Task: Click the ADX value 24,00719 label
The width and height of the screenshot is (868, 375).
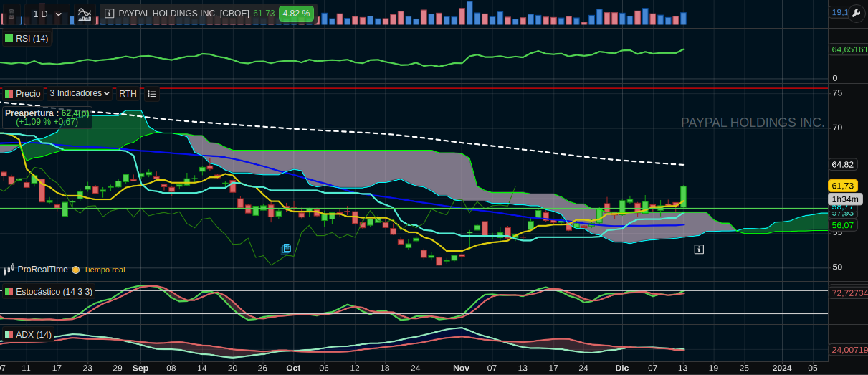Action: pyautogui.click(x=849, y=350)
